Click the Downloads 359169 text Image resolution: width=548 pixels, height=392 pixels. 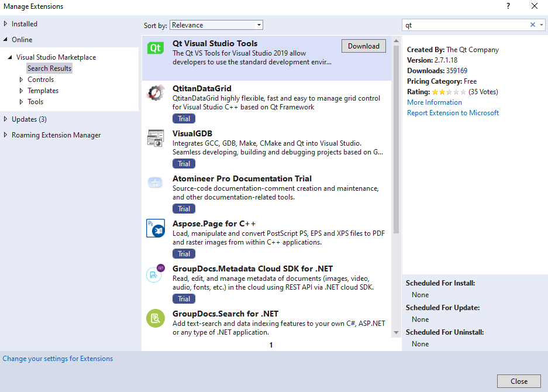(x=437, y=71)
